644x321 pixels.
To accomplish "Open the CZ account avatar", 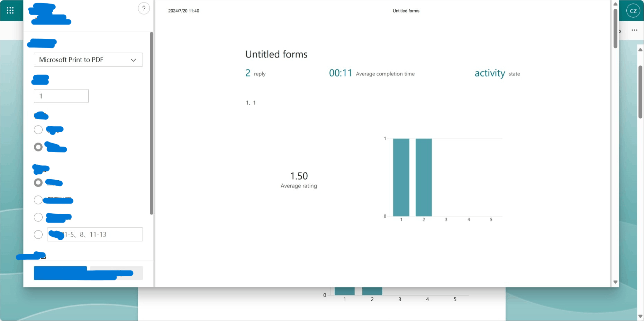I will pos(633,11).
